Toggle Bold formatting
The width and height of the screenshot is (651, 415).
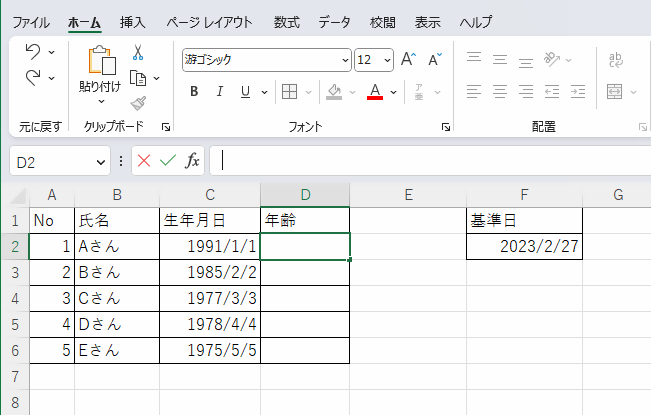coord(194,92)
